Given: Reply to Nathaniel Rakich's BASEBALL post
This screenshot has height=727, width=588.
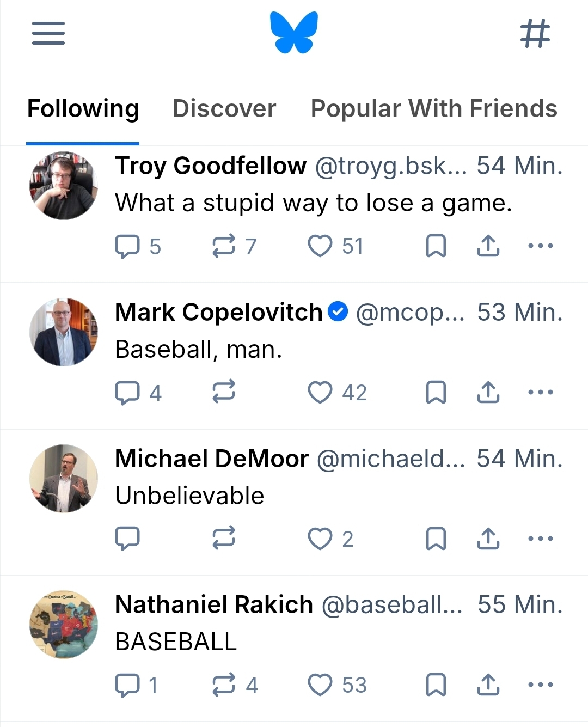Looking at the screenshot, I should click(127, 685).
